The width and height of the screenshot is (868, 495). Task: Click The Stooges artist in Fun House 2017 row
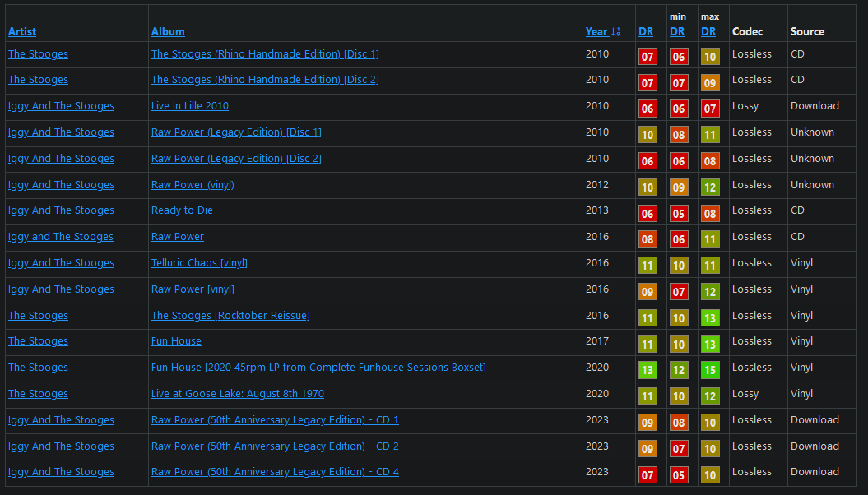pos(38,341)
